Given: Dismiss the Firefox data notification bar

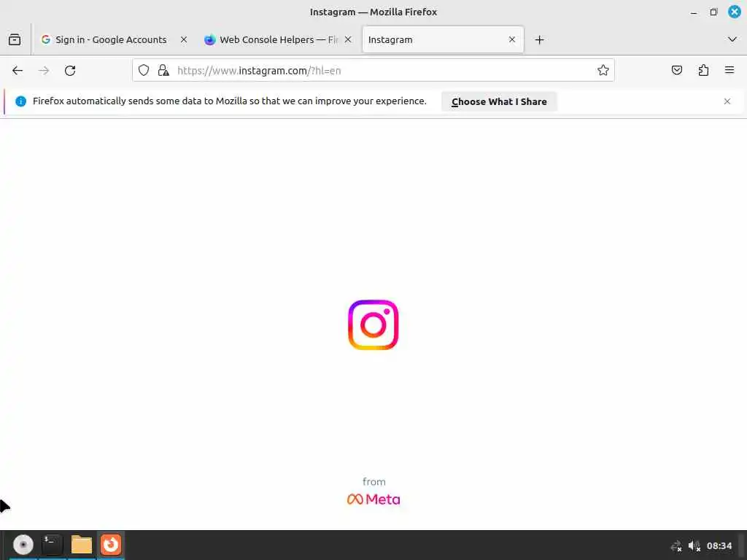Looking at the screenshot, I should pyautogui.click(x=727, y=101).
